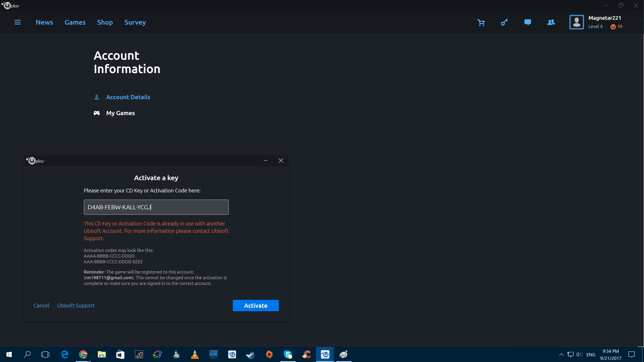The width and height of the screenshot is (644, 362).
Task: Open Task View on the taskbar
Action: click(x=45, y=354)
